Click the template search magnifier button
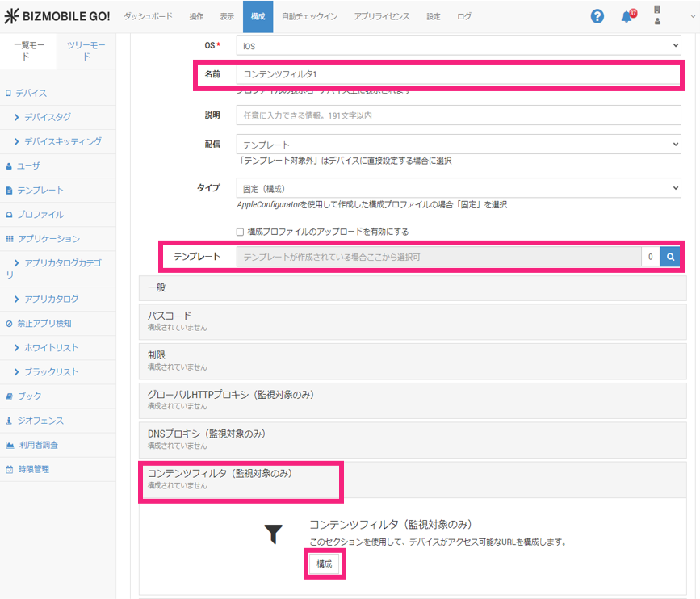700x599 pixels. click(670, 257)
